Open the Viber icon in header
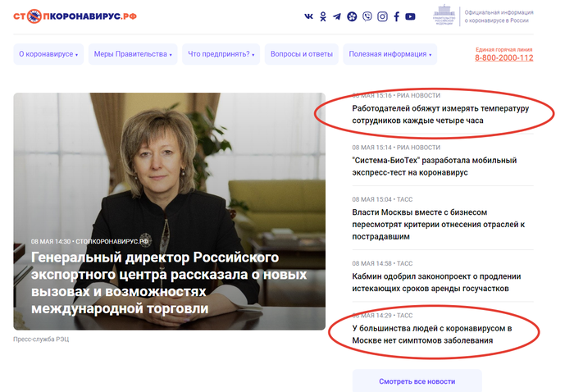The height and width of the screenshot is (392, 574). (x=367, y=16)
